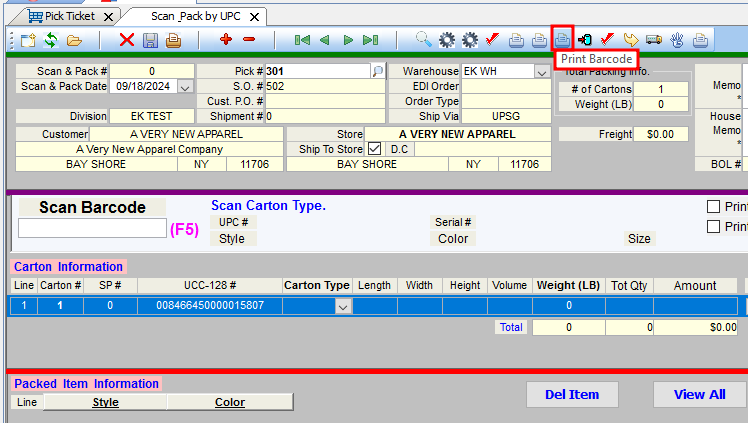
Task: Go to previous record arrow
Action: (325, 40)
